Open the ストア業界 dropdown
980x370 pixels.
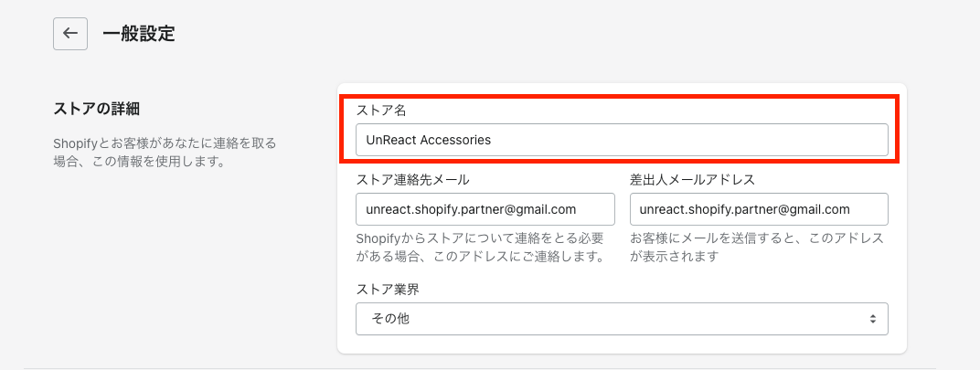click(622, 319)
